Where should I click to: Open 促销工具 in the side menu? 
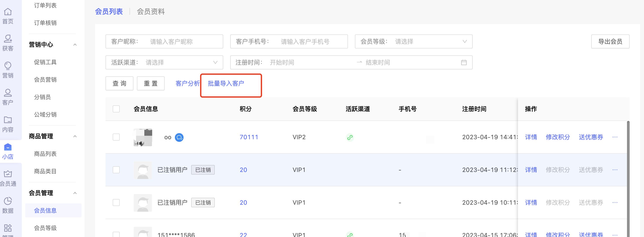[45, 62]
